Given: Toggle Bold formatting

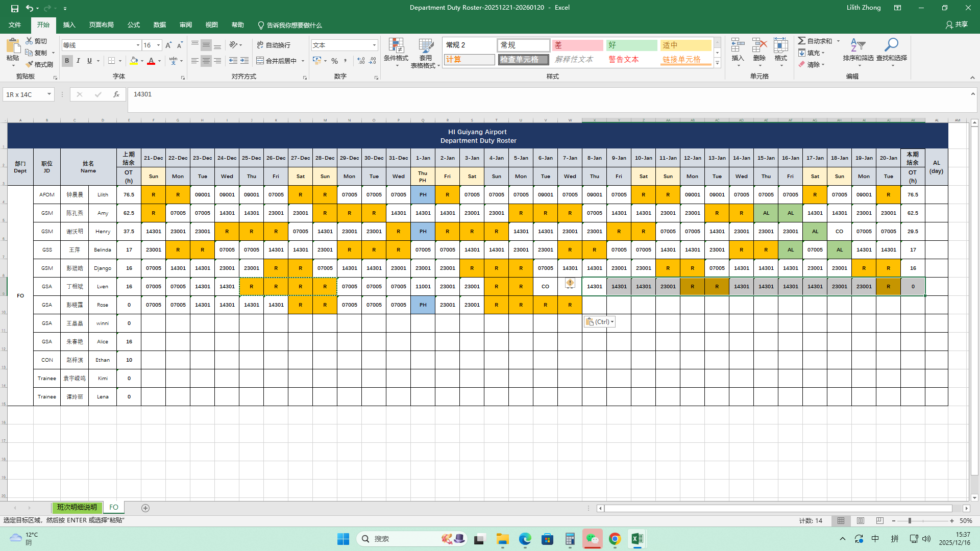Looking at the screenshot, I should (67, 61).
